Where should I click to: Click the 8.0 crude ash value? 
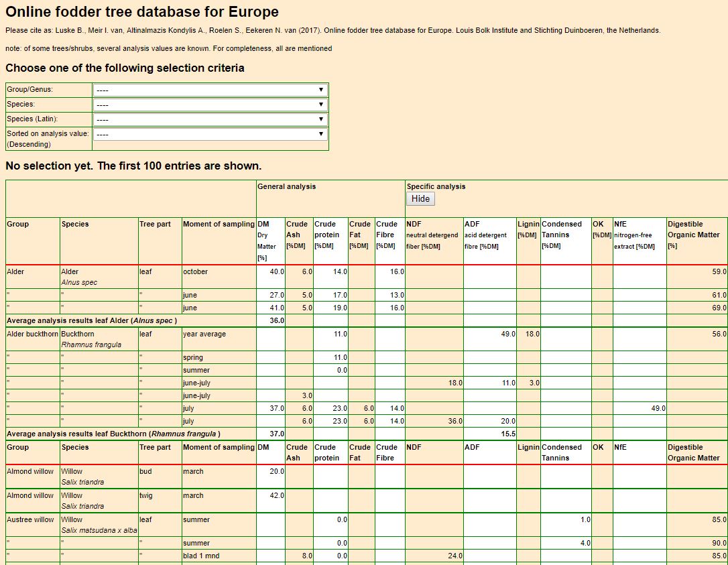(307, 556)
